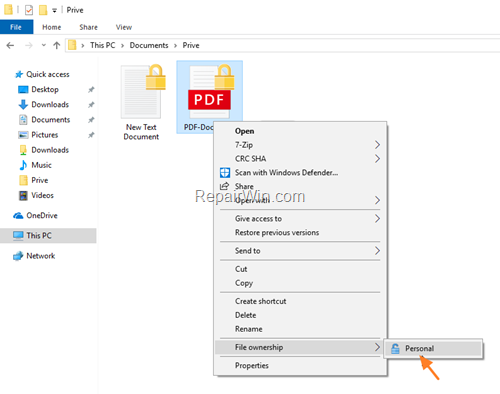The height and width of the screenshot is (394, 500).
Task: Choose Open in the context menu
Action: coord(245,131)
